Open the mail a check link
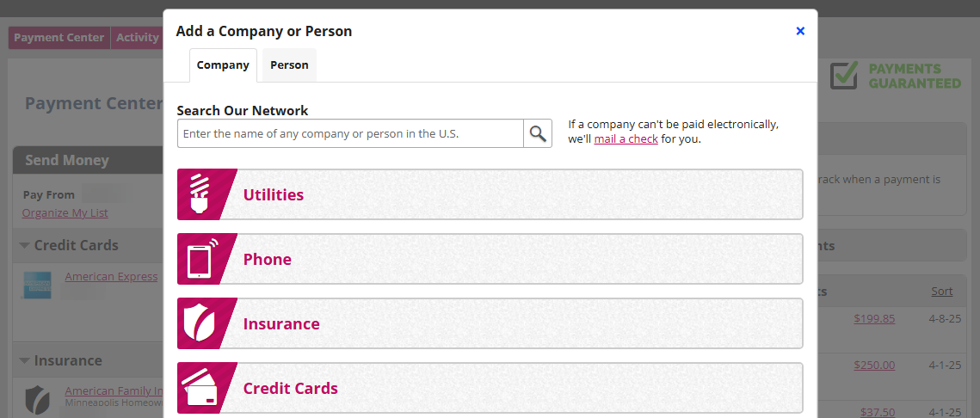 pyautogui.click(x=626, y=138)
